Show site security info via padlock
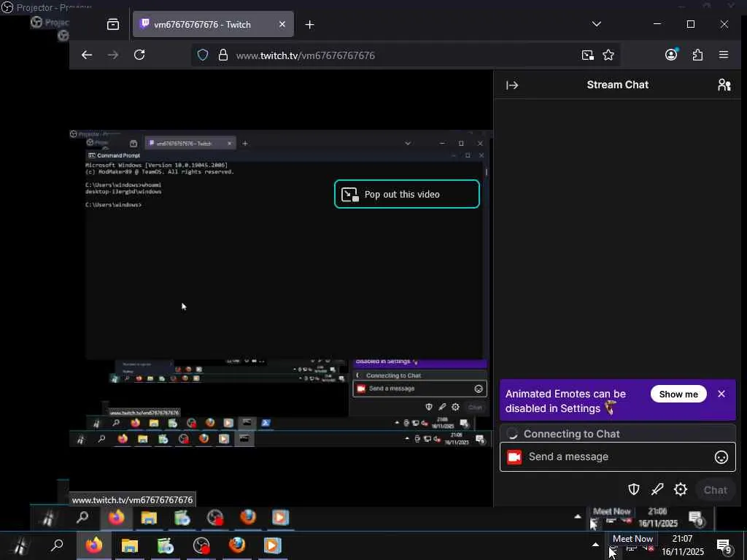This screenshot has height=560, width=747. point(223,55)
